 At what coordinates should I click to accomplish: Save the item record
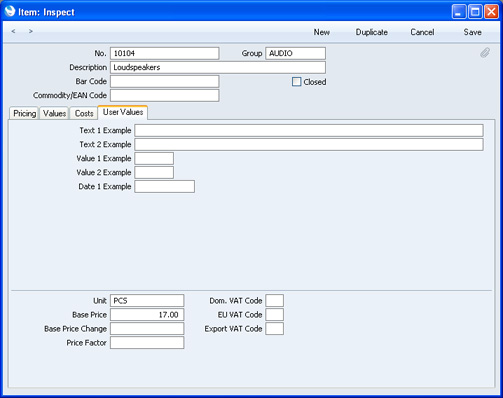click(472, 32)
